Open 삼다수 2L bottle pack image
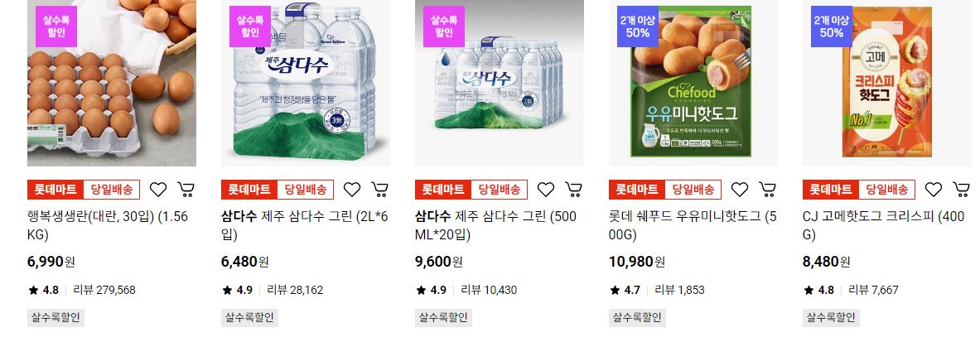 [x=306, y=83]
